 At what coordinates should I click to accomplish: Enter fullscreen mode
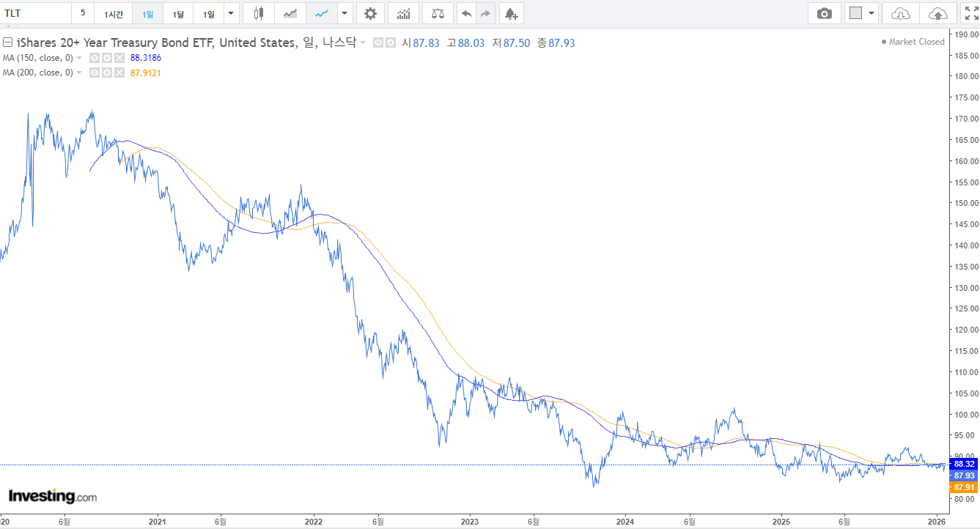(970, 13)
